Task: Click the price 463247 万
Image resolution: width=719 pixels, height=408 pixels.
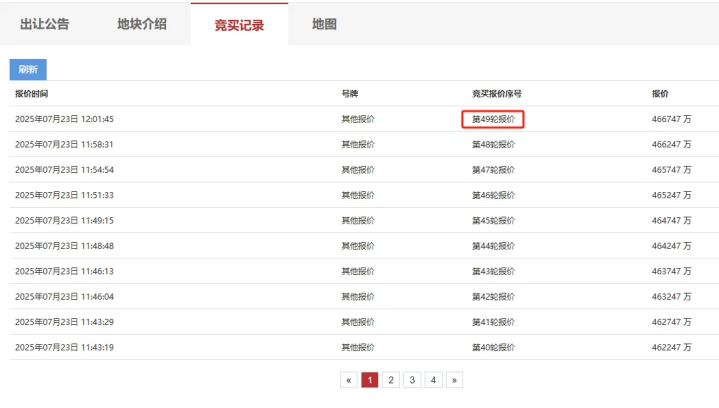Action: click(671, 297)
